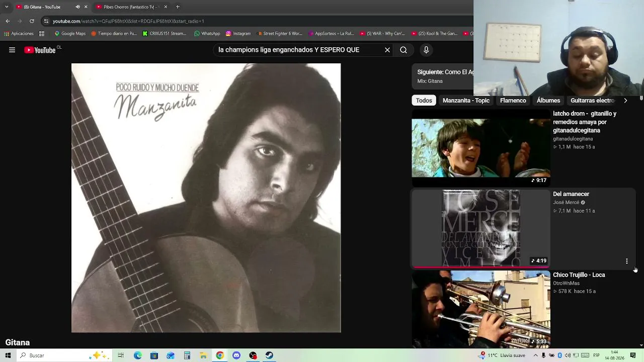This screenshot has width=644, height=362.
Task: Select the Flamenco filter chip
Action: pyautogui.click(x=513, y=101)
